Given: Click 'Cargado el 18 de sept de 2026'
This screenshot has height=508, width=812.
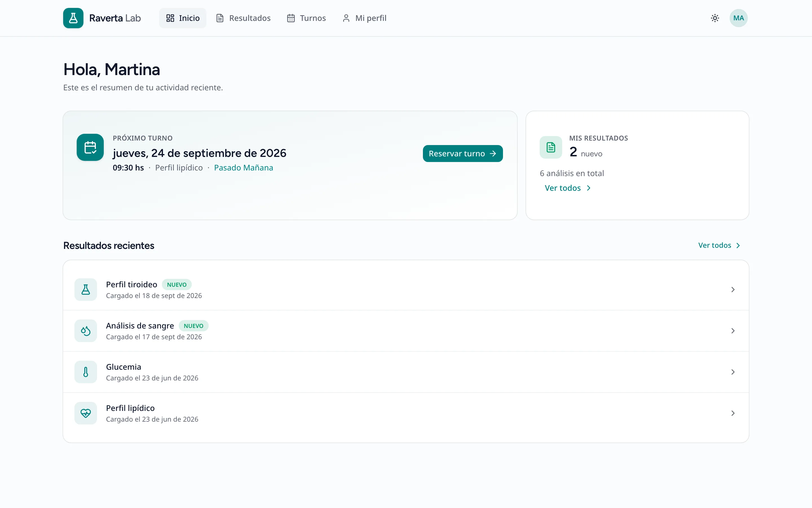Looking at the screenshot, I should [154, 296].
